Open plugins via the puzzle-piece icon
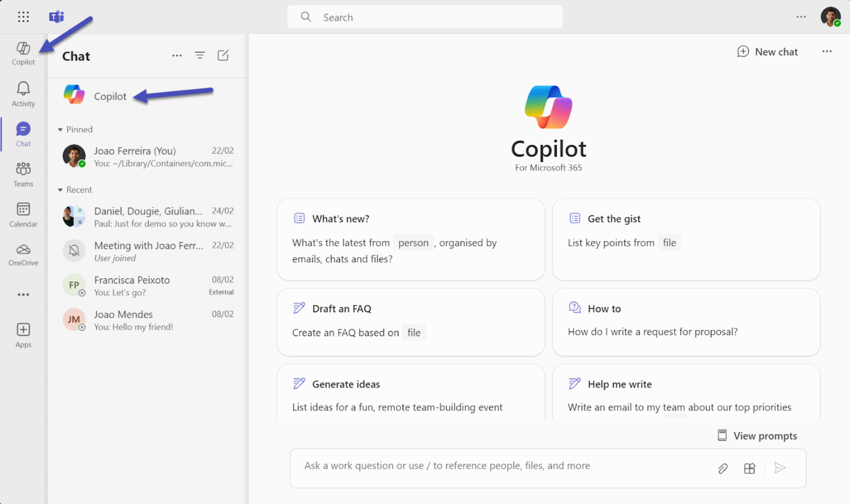The image size is (850, 504). pos(749,468)
